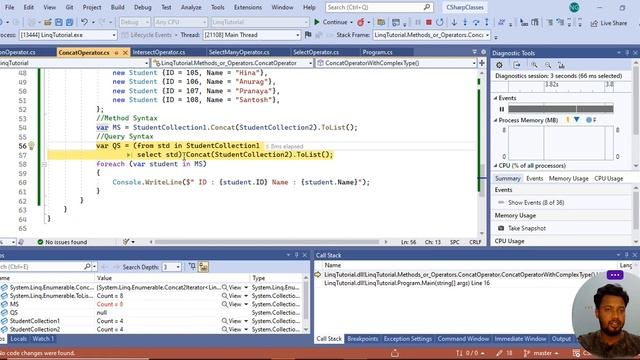Viewport: 640px width, 360px height.
Task: Open the Any CPU platform dropdown
Action: click(180, 22)
